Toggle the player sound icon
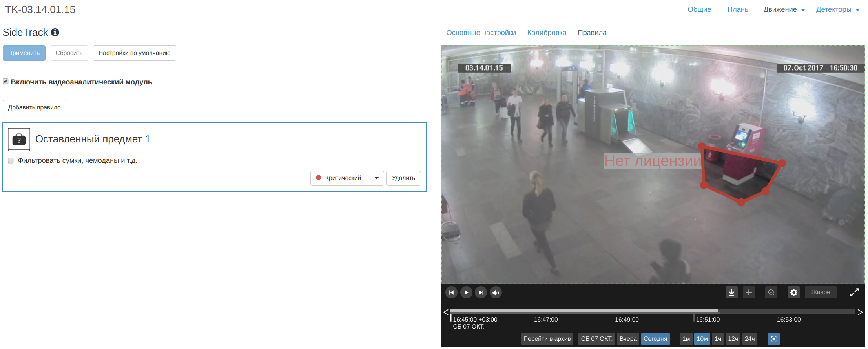Screen dimensions: 868x349 click(496, 293)
